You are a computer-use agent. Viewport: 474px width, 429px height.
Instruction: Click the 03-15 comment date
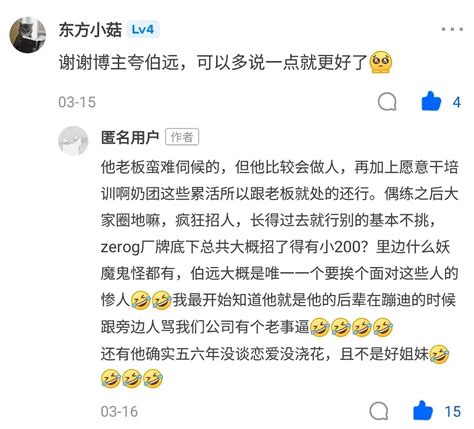coord(77,102)
